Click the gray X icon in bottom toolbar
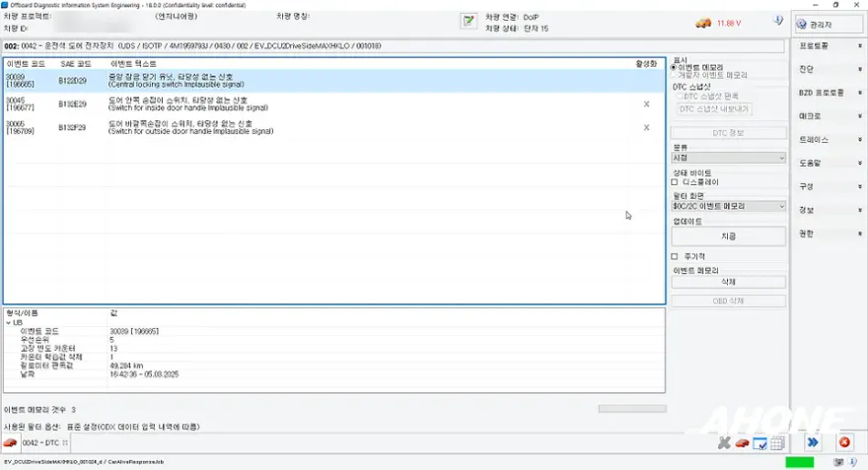Image resolution: width=868 pixels, height=470 pixels. (x=724, y=443)
